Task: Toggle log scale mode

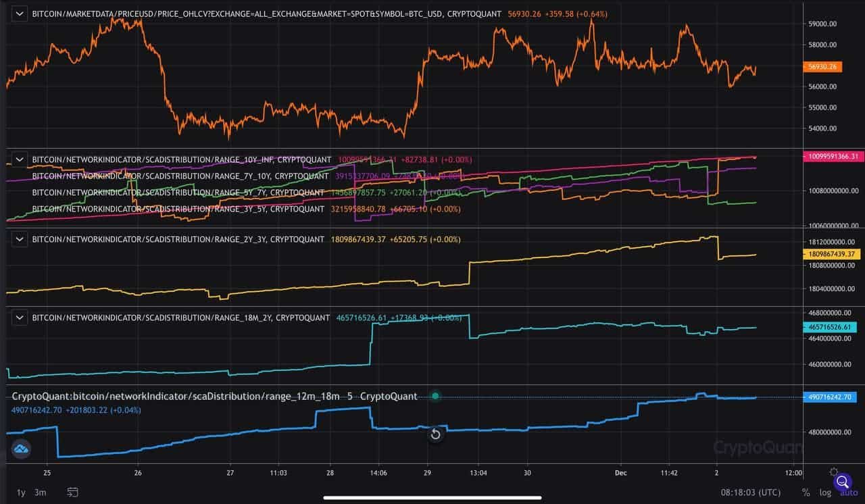Action: point(825,493)
